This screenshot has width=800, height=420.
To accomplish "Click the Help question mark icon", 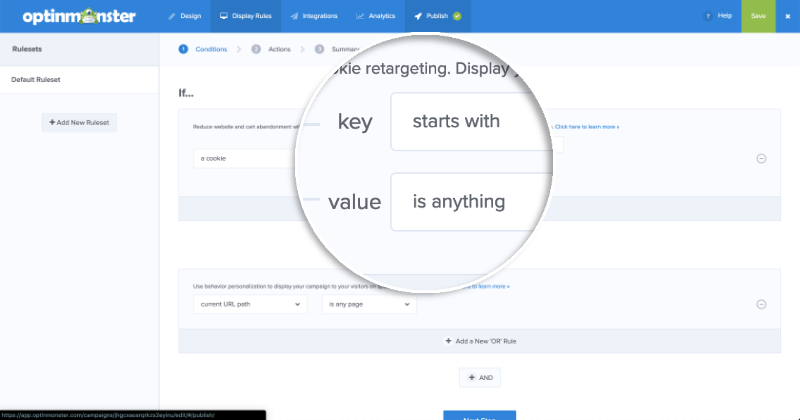I will (x=707, y=16).
